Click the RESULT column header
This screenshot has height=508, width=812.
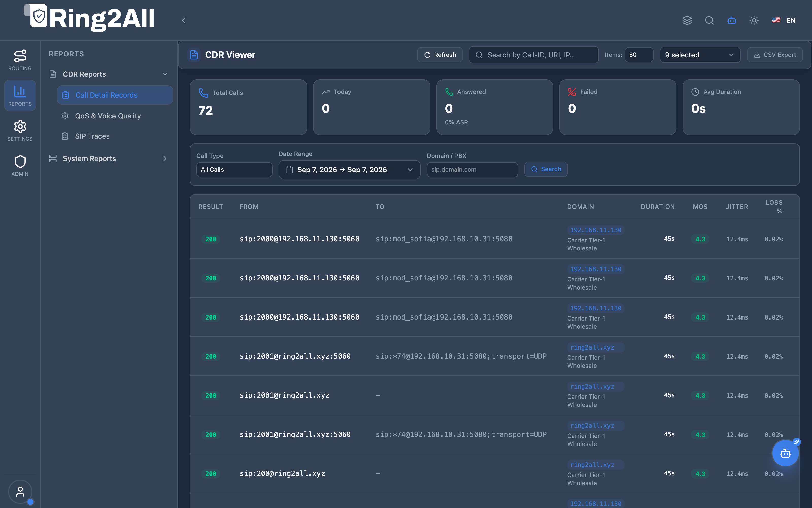coord(211,207)
